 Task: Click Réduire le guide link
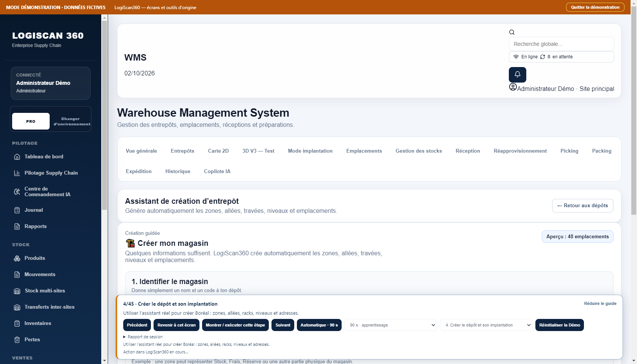[x=600, y=303]
